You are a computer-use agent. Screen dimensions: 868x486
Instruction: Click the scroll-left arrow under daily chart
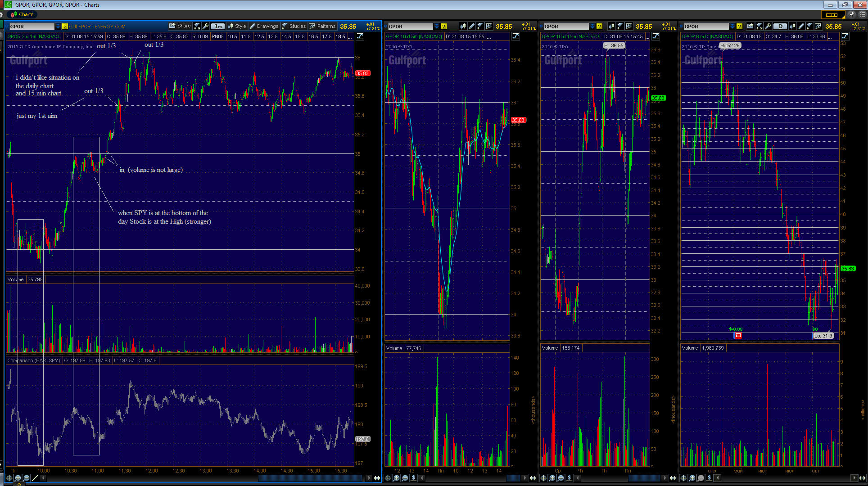[x=718, y=478]
